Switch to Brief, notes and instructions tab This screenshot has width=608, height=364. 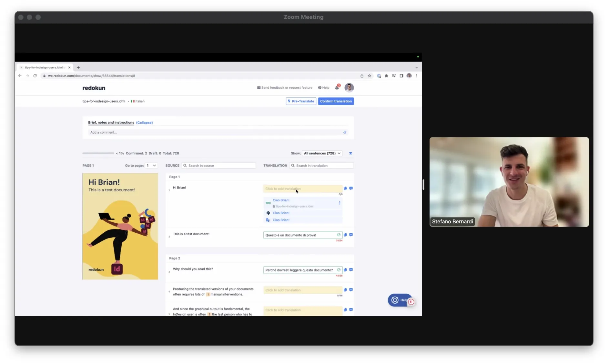(111, 123)
